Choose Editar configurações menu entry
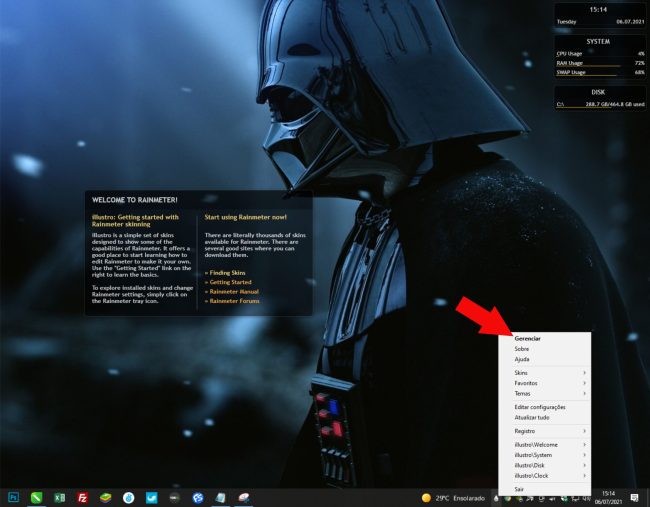Viewport: 650px width, 507px height. (x=540, y=407)
